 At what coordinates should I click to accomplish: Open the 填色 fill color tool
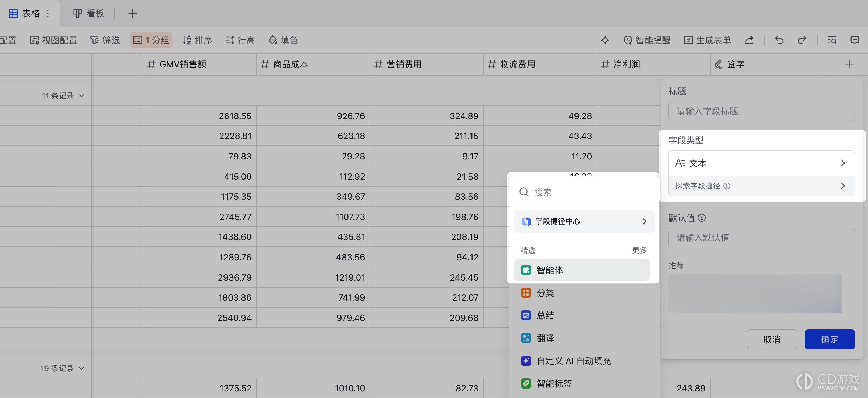283,40
